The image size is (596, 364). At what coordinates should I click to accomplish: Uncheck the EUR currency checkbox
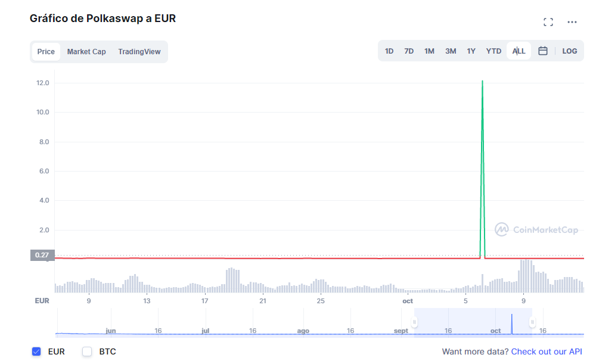pyautogui.click(x=36, y=351)
